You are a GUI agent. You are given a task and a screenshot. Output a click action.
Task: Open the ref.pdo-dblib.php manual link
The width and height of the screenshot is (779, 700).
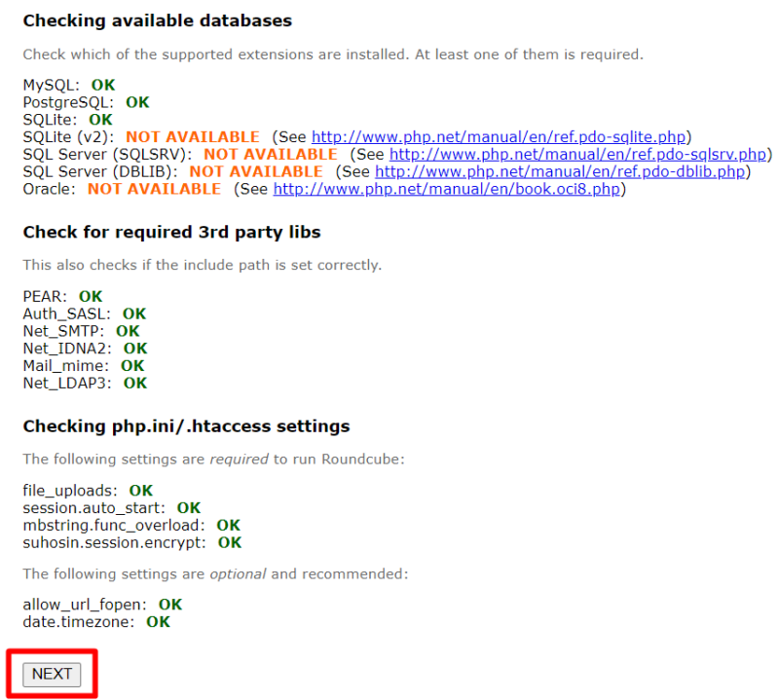[560, 171]
